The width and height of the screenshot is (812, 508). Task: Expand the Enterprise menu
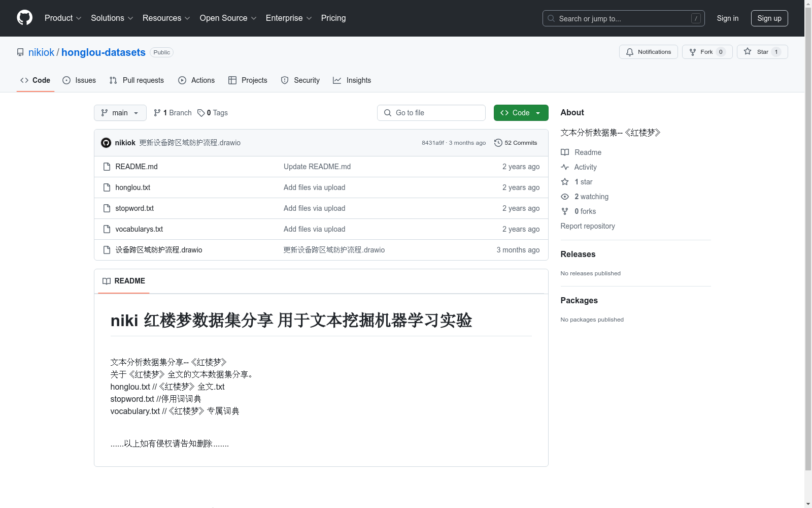pos(289,18)
